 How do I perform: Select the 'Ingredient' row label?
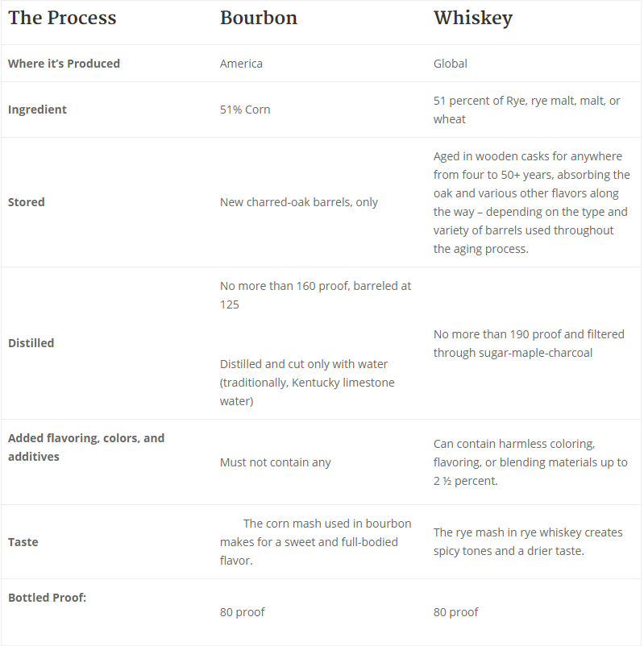(x=37, y=110)
